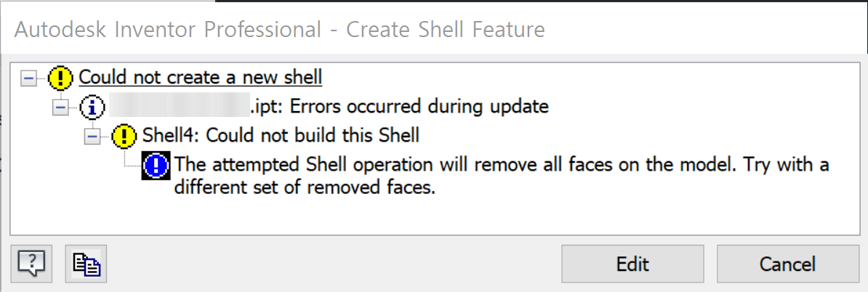Click 'different set of removed faces' text line
This screenshot has height=292, width=868.
tap(304, 188)
